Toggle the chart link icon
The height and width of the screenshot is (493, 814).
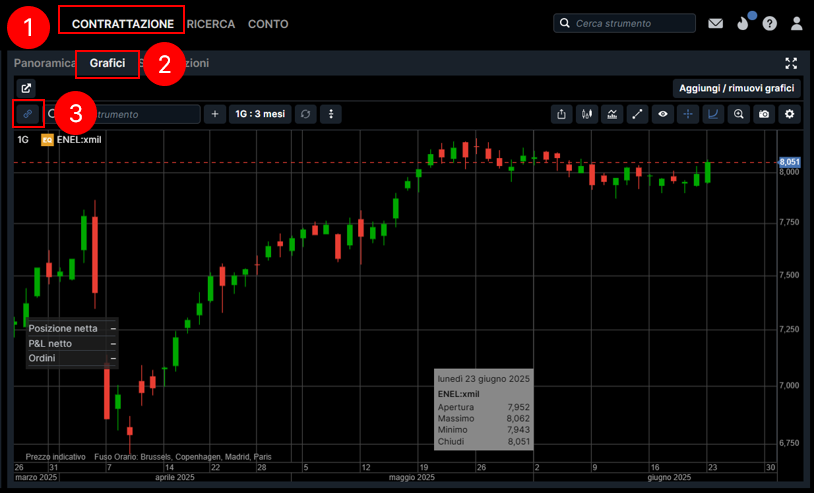(x=28, y=114)
